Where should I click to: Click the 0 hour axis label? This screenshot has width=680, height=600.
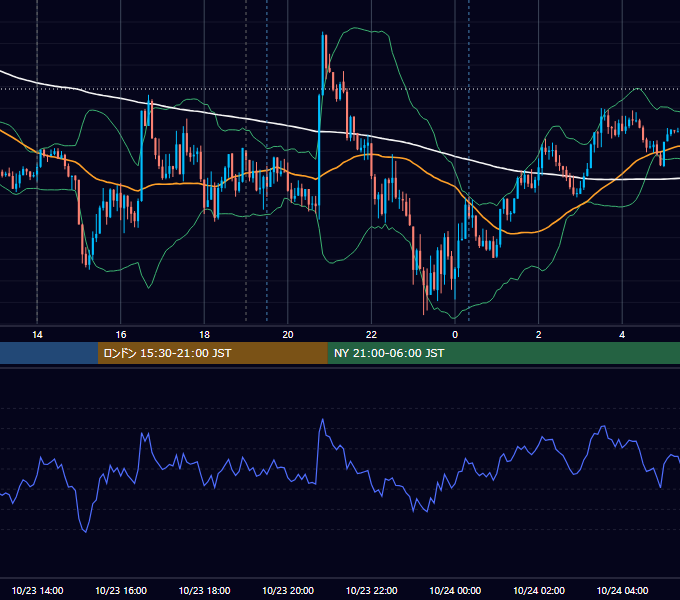tap(455, 335)
